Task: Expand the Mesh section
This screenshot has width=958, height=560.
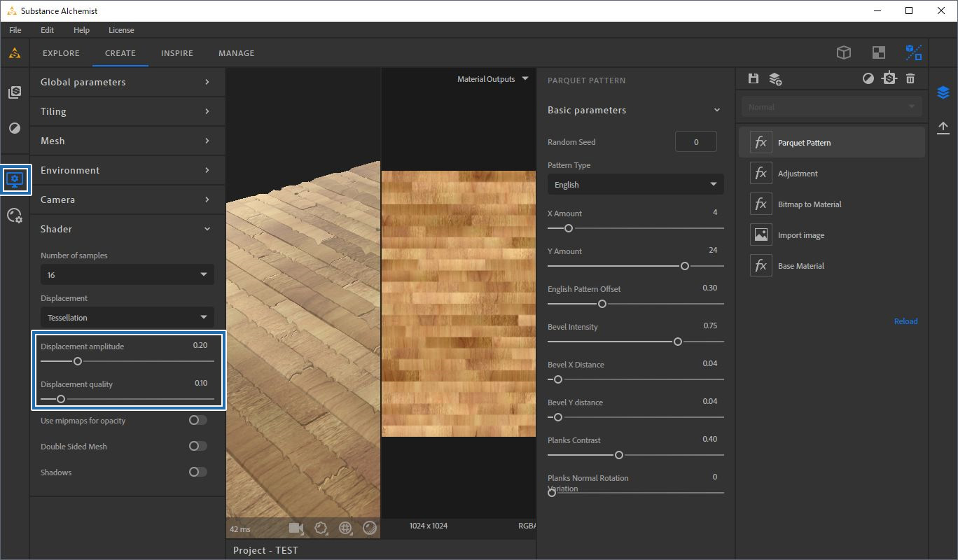Action: [x=127, y=141]
